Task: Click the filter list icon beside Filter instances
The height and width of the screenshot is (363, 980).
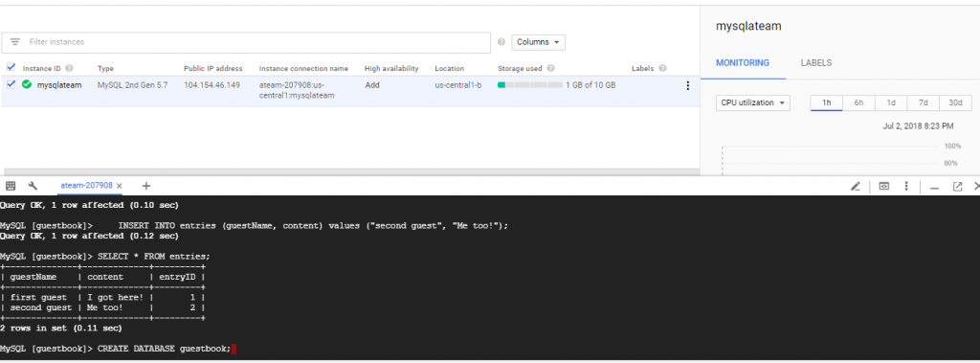Action: click(14, 42)
